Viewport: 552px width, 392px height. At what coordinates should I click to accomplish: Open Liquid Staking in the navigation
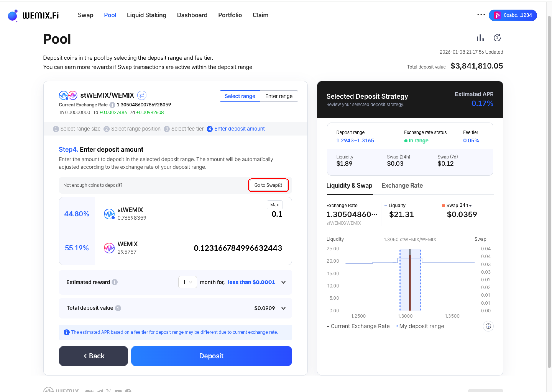(146, 15)
